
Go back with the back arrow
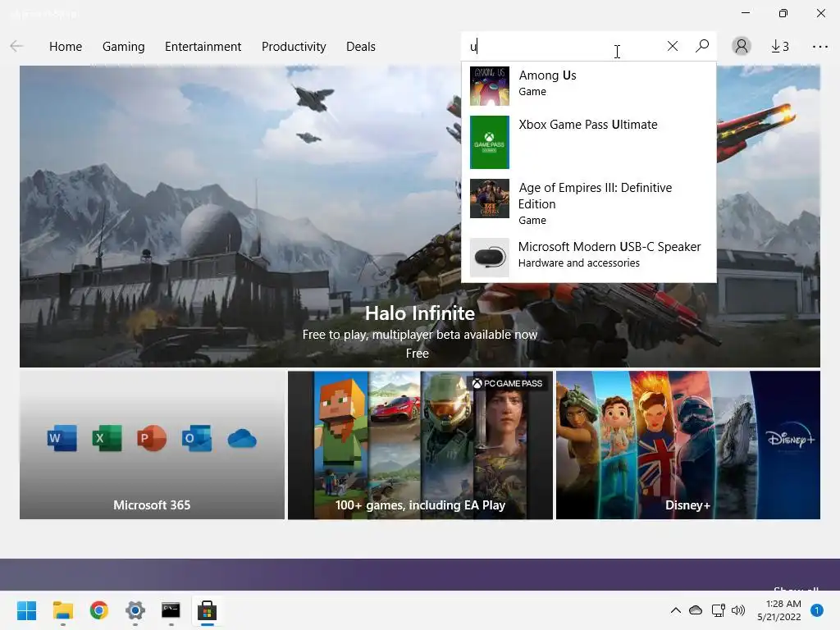pyautogui.click(x=16, y=47)
